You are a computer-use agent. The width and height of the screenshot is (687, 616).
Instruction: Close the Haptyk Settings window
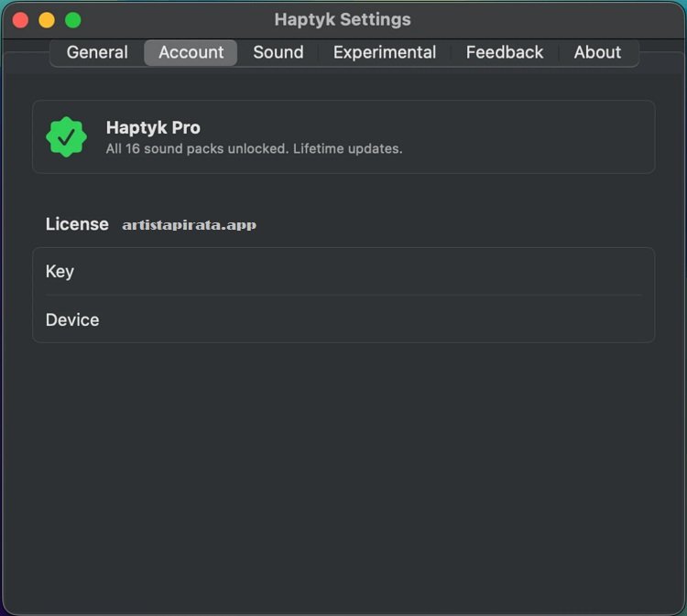pyautogui.click(x=20, y=20)
